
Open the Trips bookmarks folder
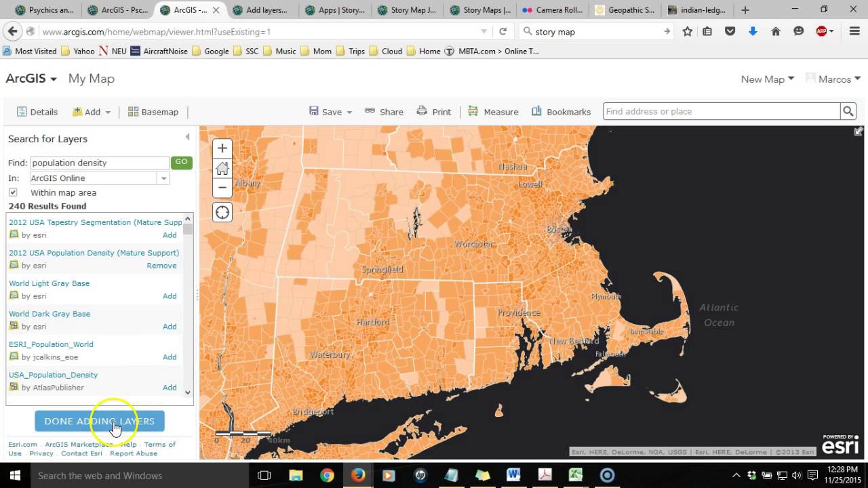(351, 52)
